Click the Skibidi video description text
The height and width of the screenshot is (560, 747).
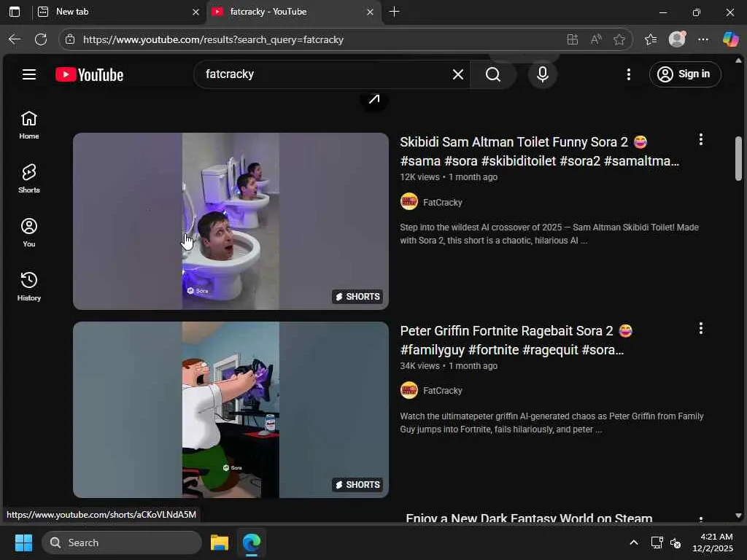pyautogui.click(x=549, y=234)
